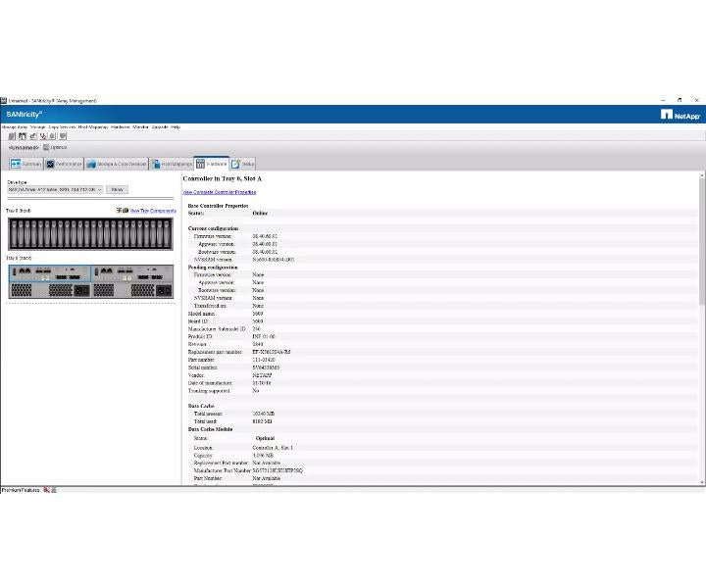The width and height of the screenshot is (706, 588).
Task: Click the sixth toolbar icon in the row
Action: click(x=63, y=136)
